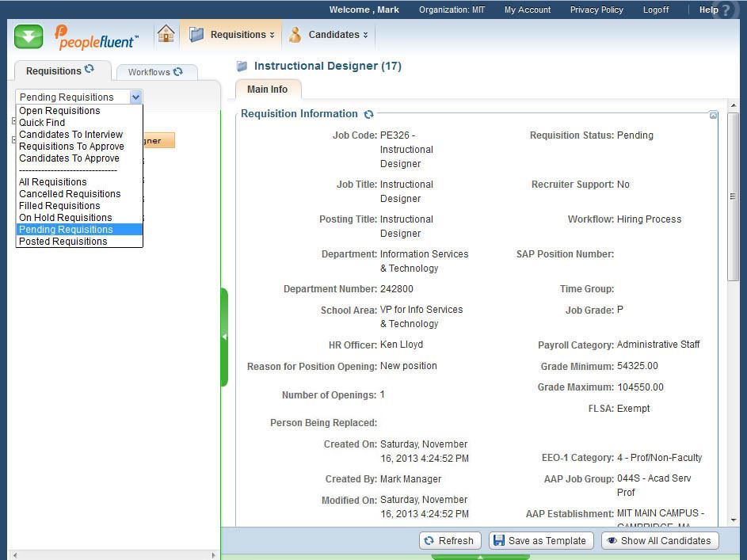
Task: Open the Candidates navigation dropdown
Action: (x=328, y=35)
